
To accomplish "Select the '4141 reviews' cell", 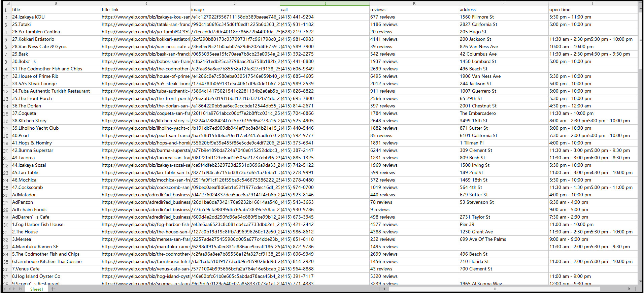I will tap(414, 39).
